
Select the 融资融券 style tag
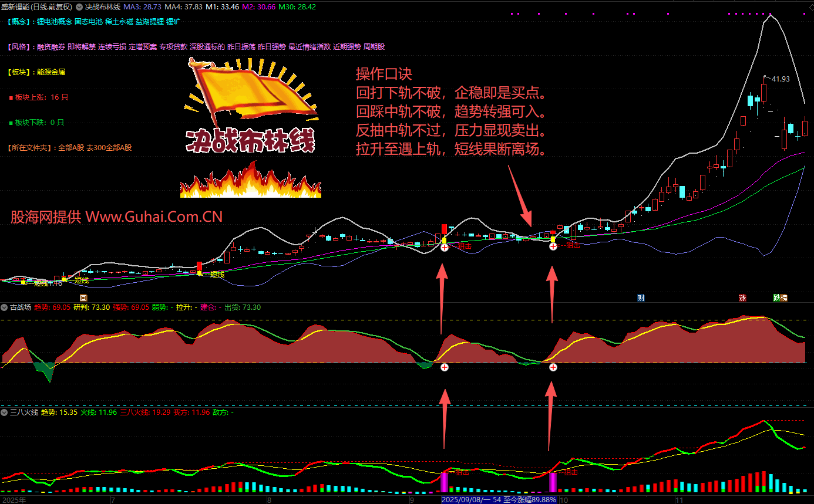pos(51,47)
